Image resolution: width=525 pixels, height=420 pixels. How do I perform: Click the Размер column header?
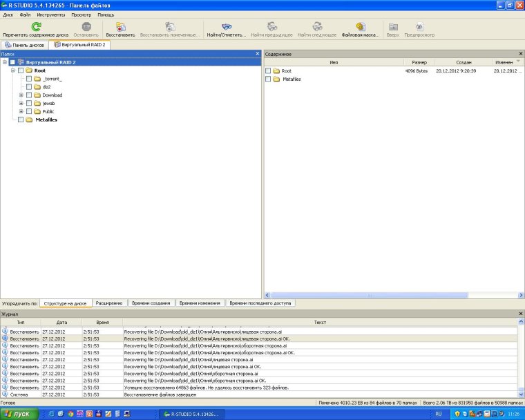[x=419, y=62]
